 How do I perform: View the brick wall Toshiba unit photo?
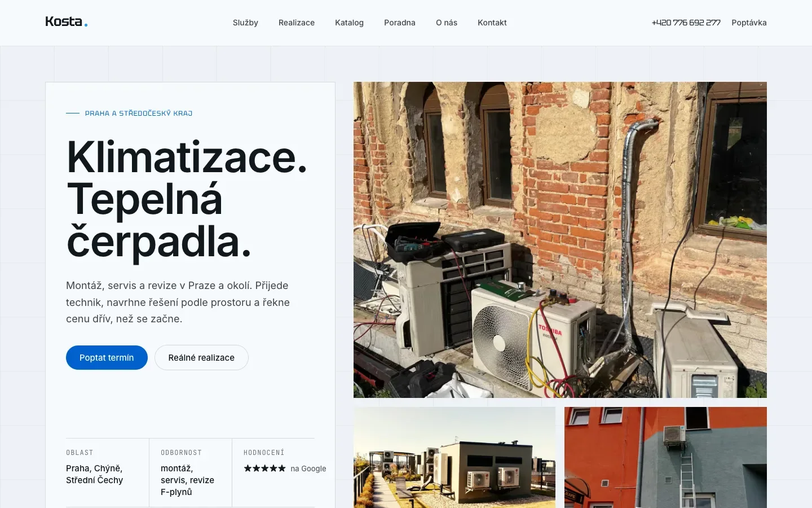[560, 240]
